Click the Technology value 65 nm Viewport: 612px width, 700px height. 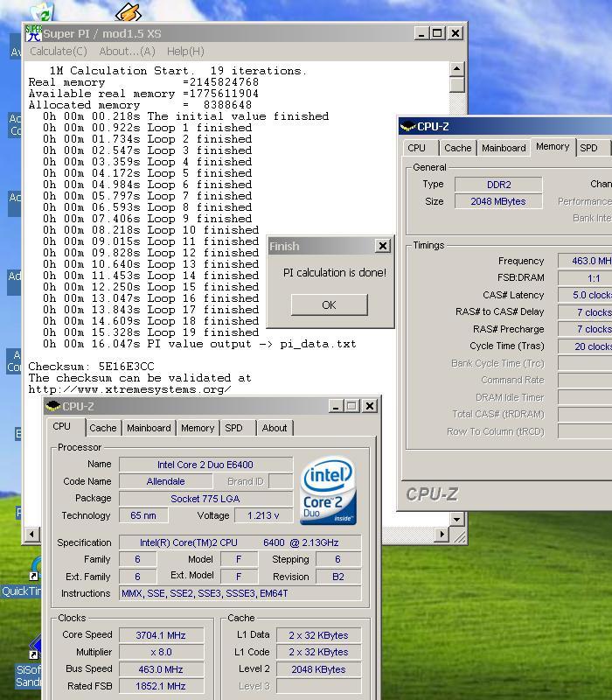point(143,515)
